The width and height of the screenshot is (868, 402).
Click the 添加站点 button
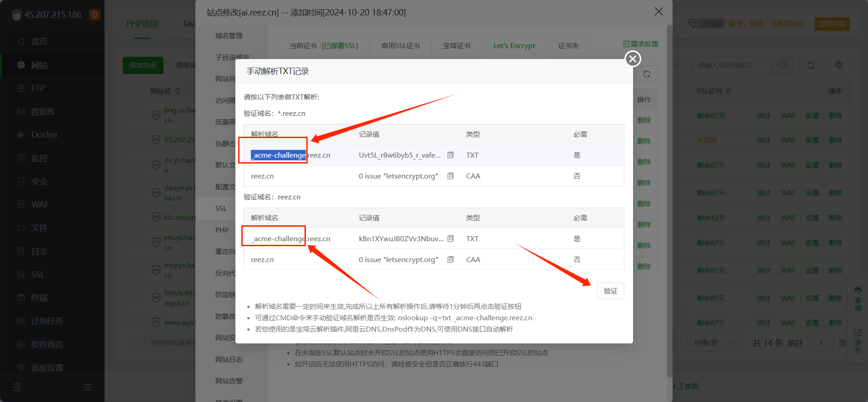143,65
